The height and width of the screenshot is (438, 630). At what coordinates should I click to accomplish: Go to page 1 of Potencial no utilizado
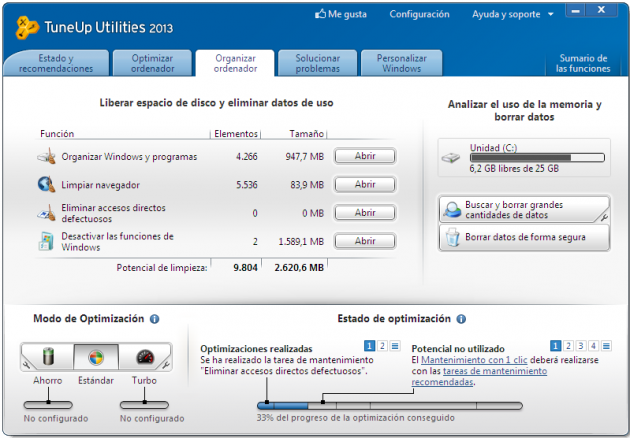(555, 346)
